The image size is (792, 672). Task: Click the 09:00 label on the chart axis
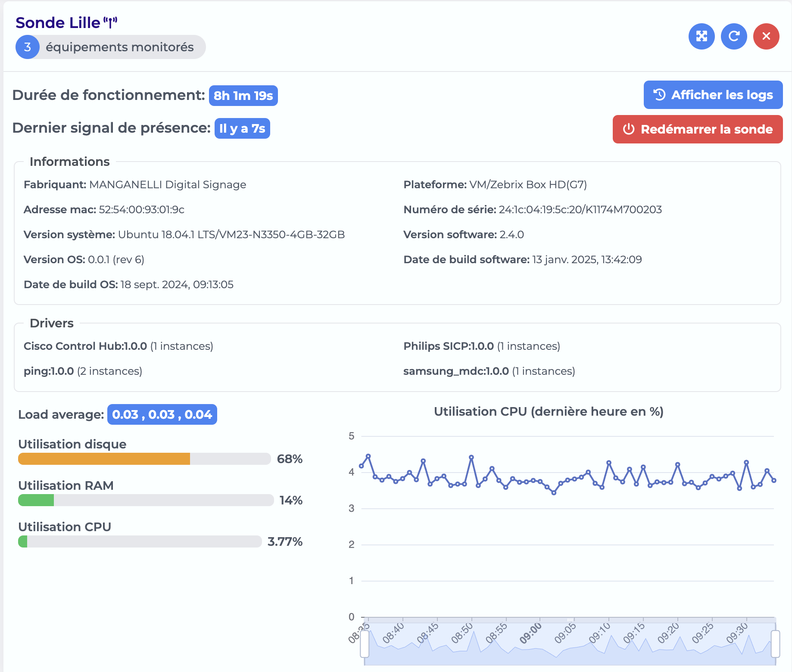click(x=531, y=633)
